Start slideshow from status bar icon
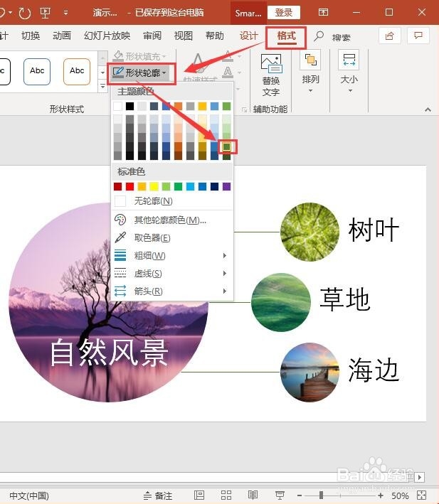This screenshot has height=504, width=439. (280, 495)
